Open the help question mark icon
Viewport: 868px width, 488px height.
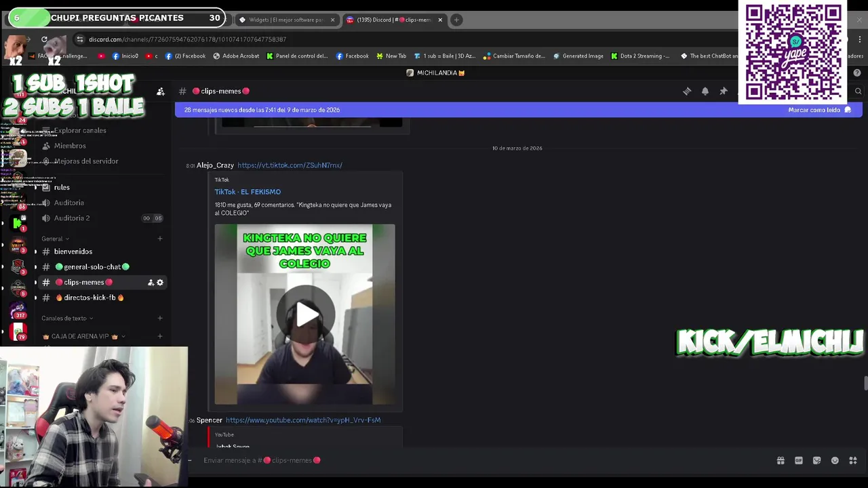coord(857,73)
